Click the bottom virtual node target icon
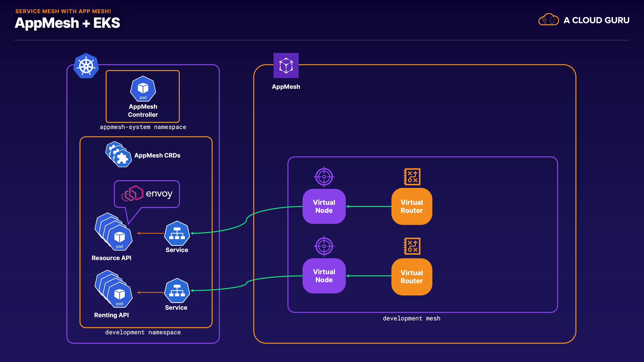Screen dimensions: 644x362 (x=324, y=246)
